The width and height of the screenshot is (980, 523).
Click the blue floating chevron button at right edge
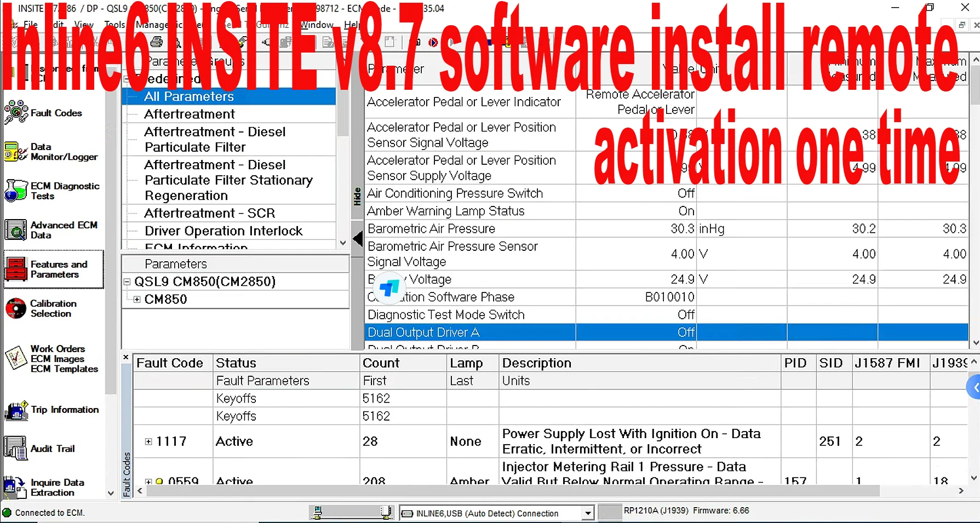tap(974, 388)
